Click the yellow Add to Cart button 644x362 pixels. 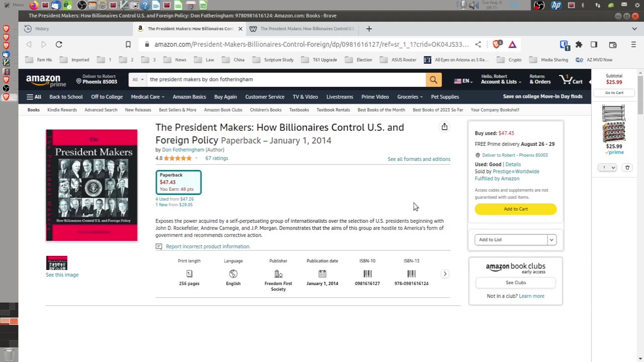tap(516, 209)
